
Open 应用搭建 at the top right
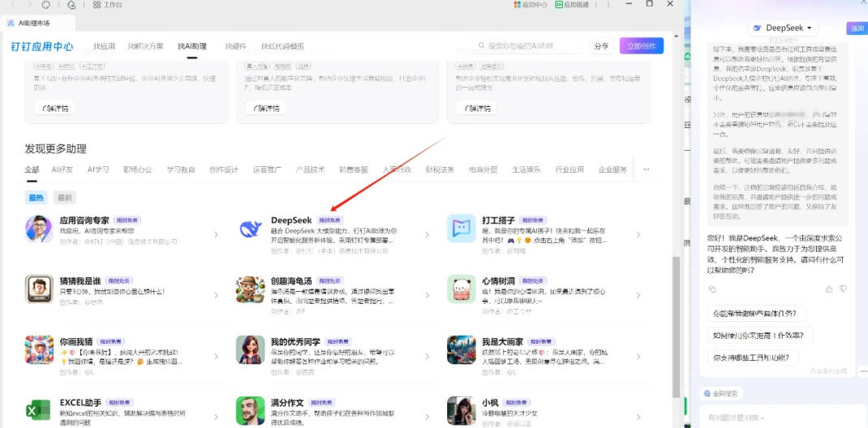coord(573,4)
